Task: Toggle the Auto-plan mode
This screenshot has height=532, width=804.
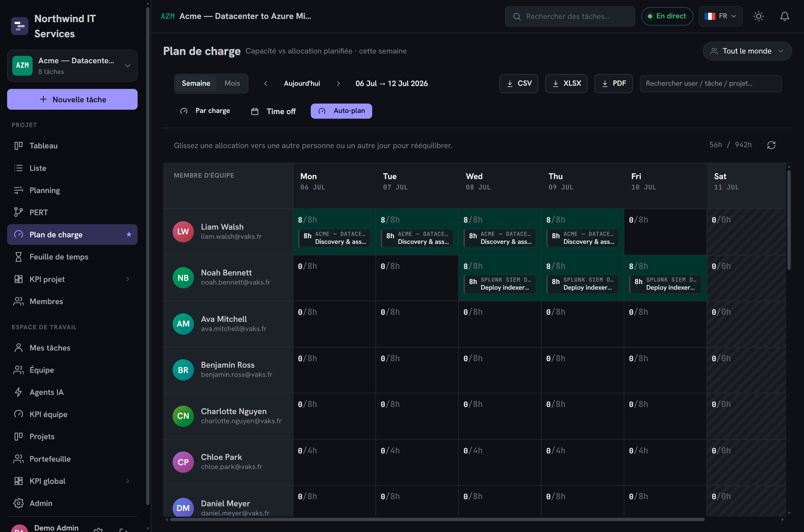Action: coord(341,111)
